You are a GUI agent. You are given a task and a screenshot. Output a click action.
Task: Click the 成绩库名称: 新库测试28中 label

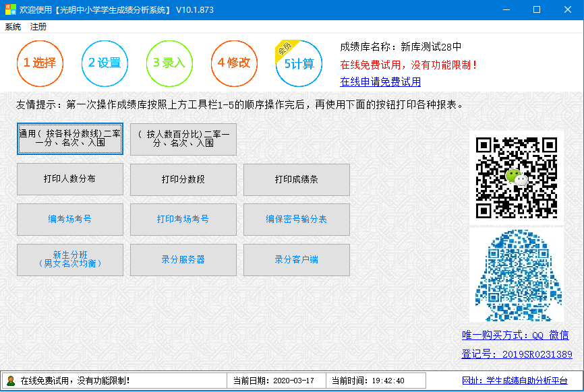pos(401,47)
